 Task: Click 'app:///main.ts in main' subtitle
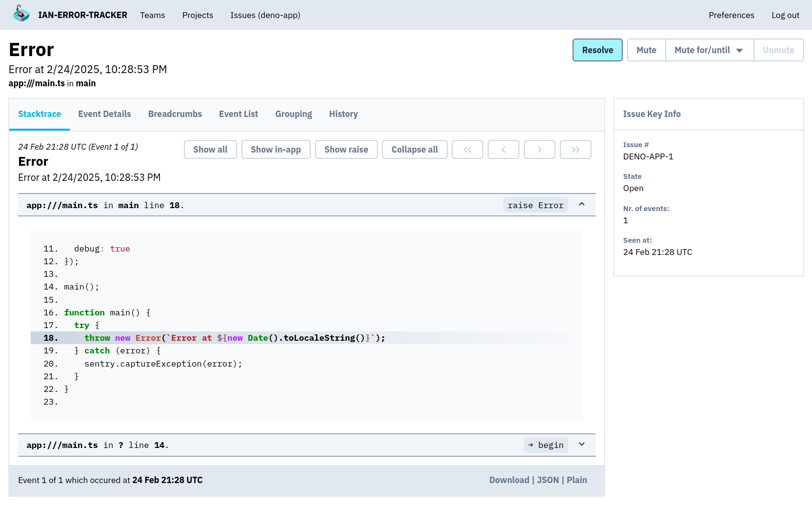click(52, 83)
